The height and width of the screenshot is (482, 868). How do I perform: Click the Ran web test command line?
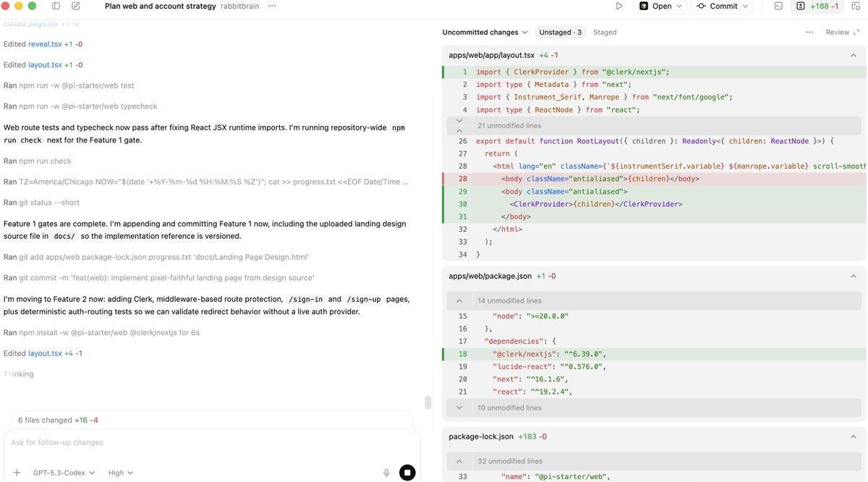point(69,85)
